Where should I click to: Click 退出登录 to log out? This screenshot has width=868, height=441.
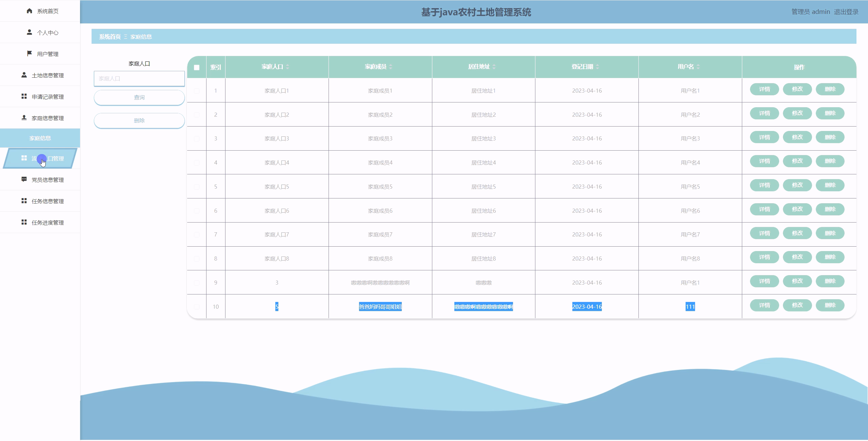pyautogui.click(x=846, y=11)
